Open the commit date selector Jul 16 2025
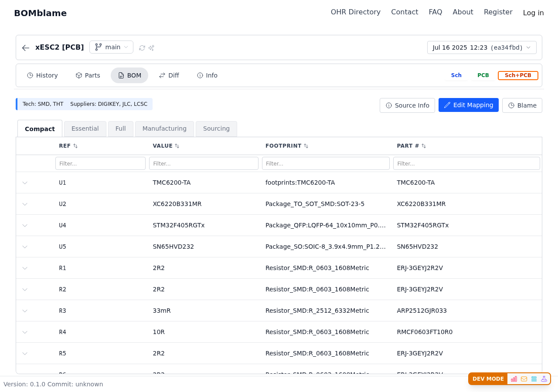The height and width of the screenshot is (392, 558). (482, 47)
